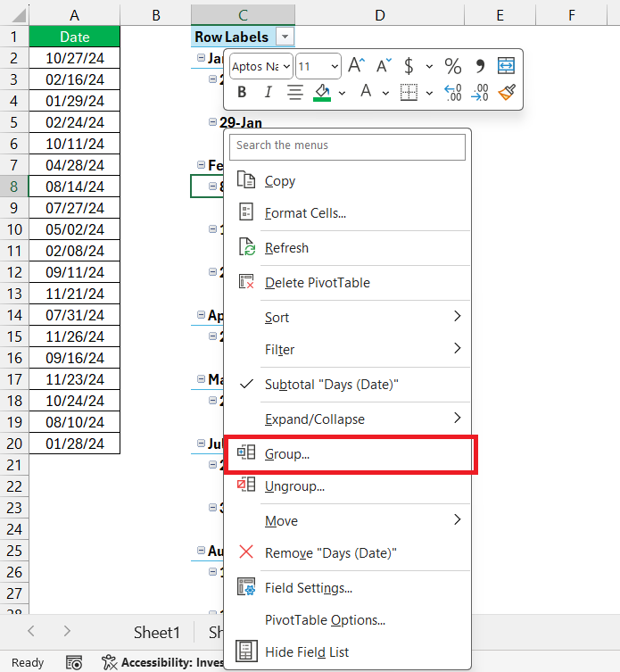Screen dimensions: 620x672
Task: Apply accounting dollar number format
Action: tap(409, 65)
